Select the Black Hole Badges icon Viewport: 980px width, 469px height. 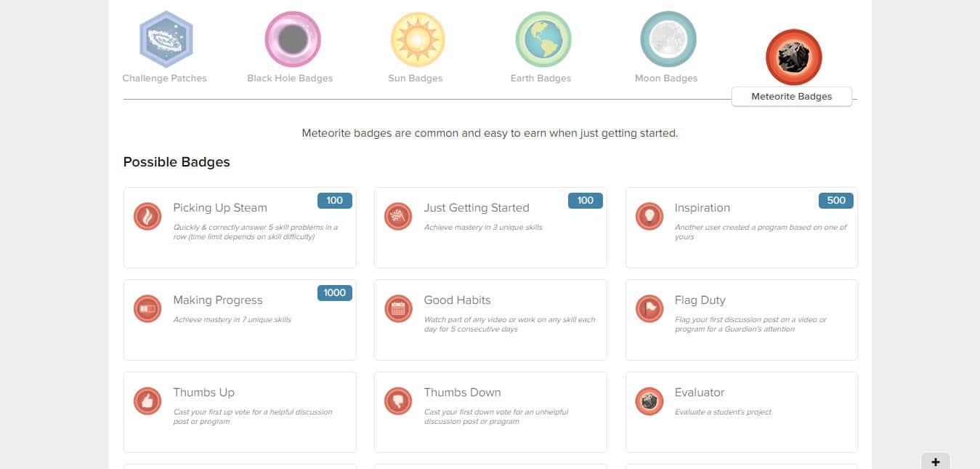point(293,39)
